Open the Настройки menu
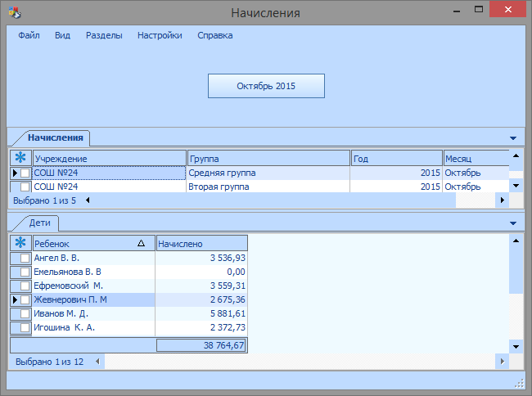532x396 pixels. 160,35
